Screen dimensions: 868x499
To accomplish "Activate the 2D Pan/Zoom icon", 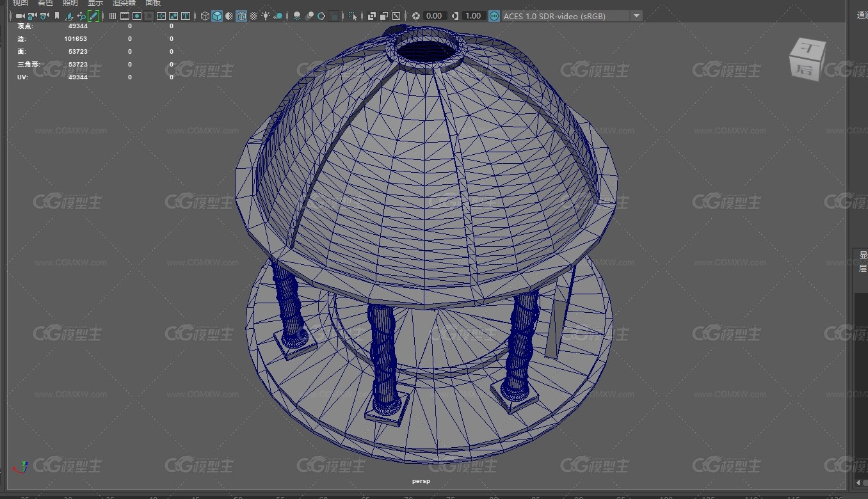I will [81, 16].
